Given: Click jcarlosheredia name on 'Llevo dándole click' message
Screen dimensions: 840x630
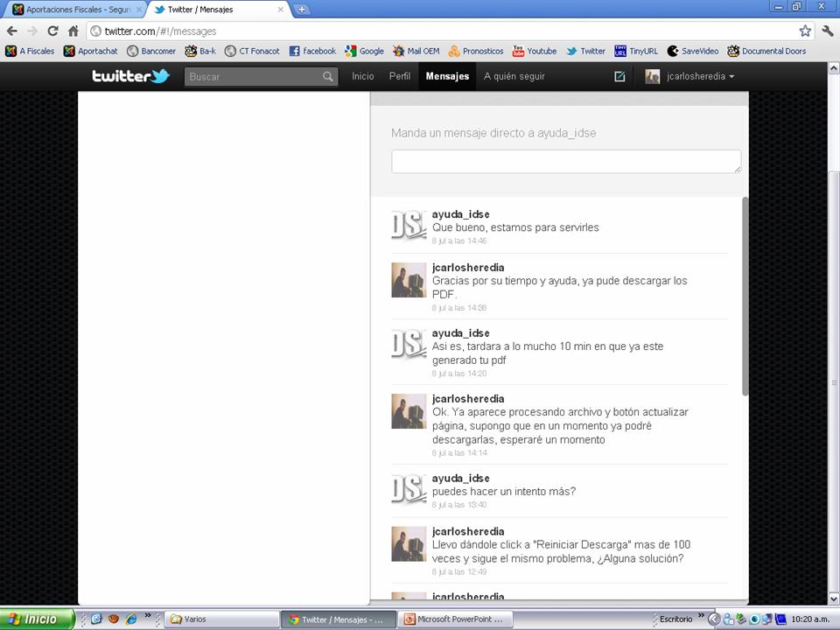Looking at the screenshot, I should point(468,531).
